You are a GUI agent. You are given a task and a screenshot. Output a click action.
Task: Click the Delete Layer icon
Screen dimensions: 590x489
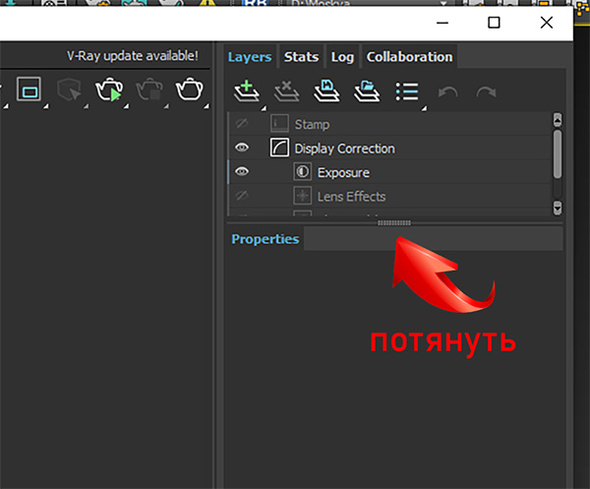click(287, 91)
